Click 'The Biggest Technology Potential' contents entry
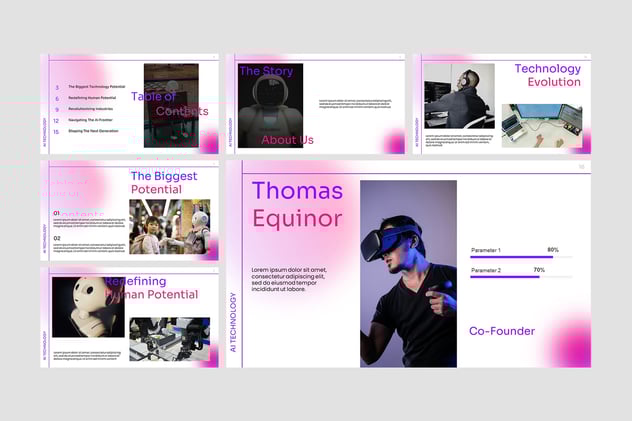The height and width of the screenshot is (421, 632). click(96, 87)
